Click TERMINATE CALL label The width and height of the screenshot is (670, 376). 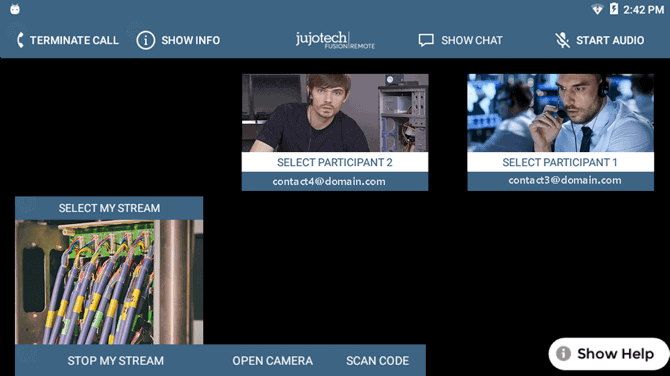pyautogui.click(x=74, y=40)
